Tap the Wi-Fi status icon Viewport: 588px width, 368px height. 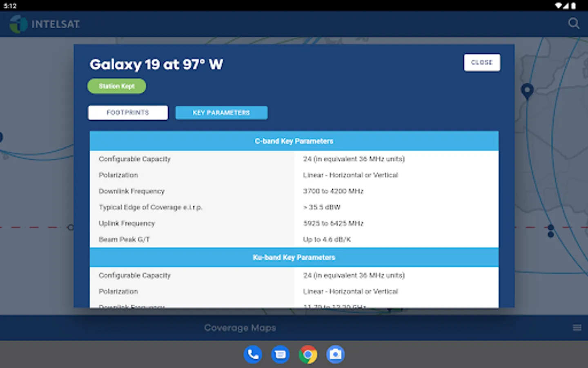[x=559, y=6]
